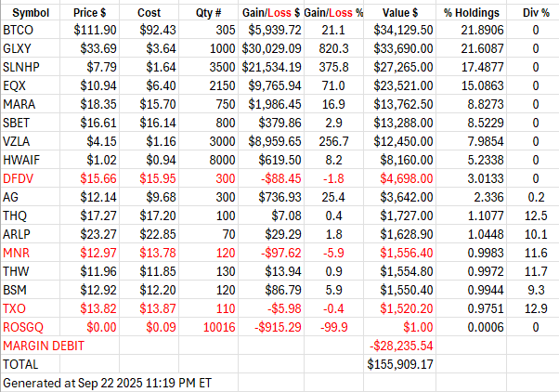
Task: Select the TOTAL value $155,909.17
Action: (x=399, y=363)
